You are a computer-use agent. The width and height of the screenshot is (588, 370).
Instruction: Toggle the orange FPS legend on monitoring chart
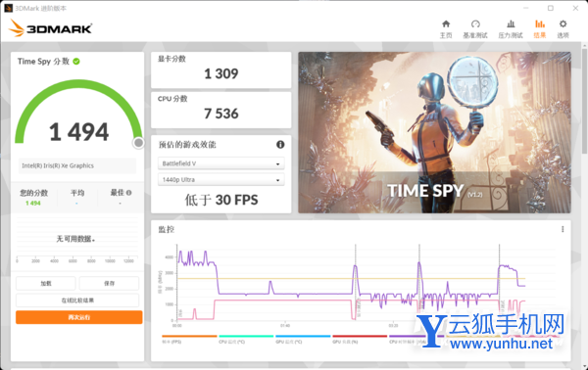(189, 339)
